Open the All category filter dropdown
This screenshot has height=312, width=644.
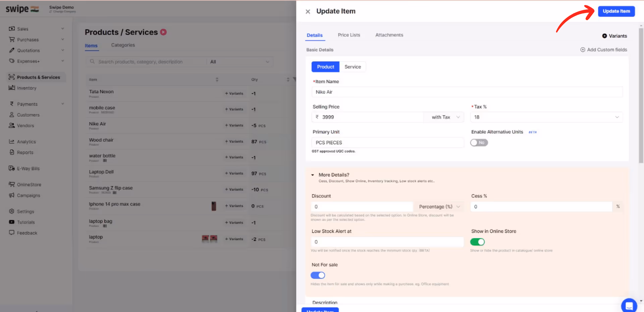tap(239, 62)
